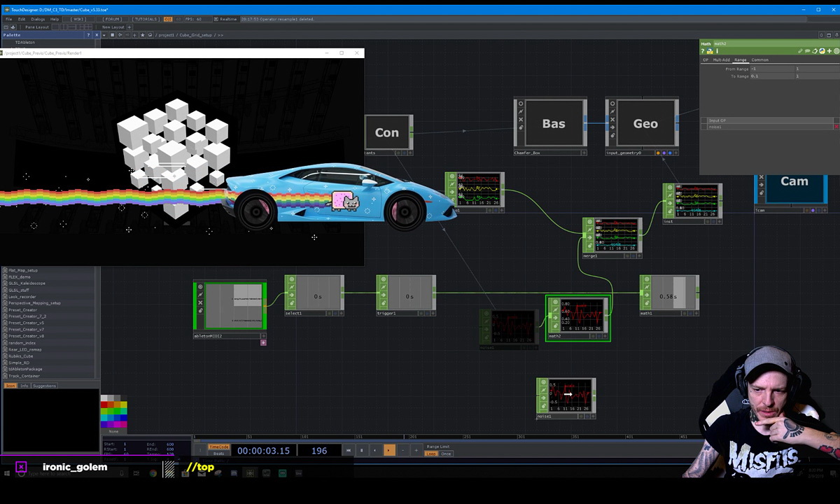
Task: Click the Flat_Map_setup palette item
Action: point(23,270)
